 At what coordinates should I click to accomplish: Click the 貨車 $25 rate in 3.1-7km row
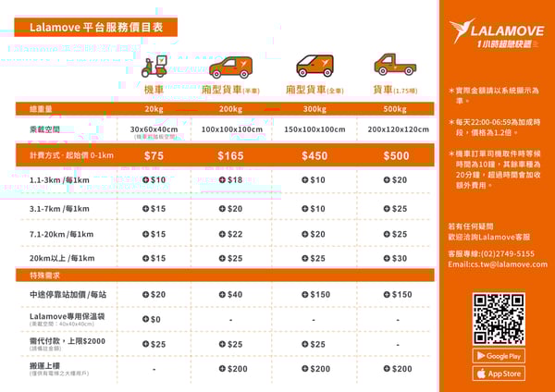pyautogui.click(x=395, y=209)
